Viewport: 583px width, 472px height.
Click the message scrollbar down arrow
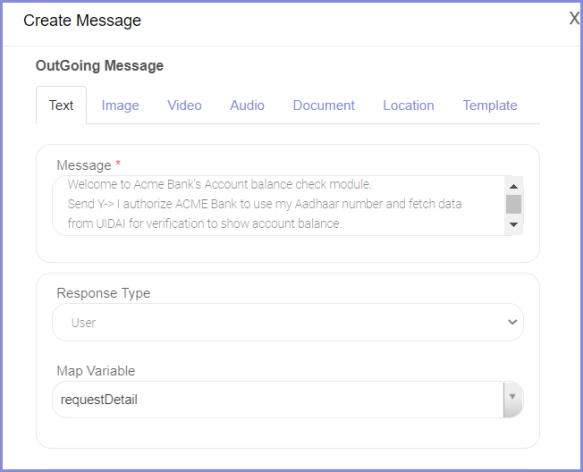click(x=513, y=225)
